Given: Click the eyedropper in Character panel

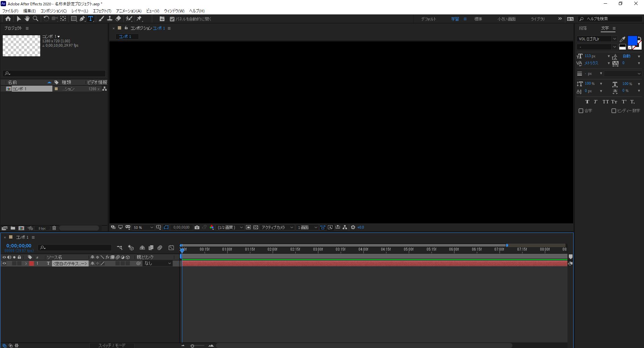Looking at the screenshot, I should [x=623, y=39].
